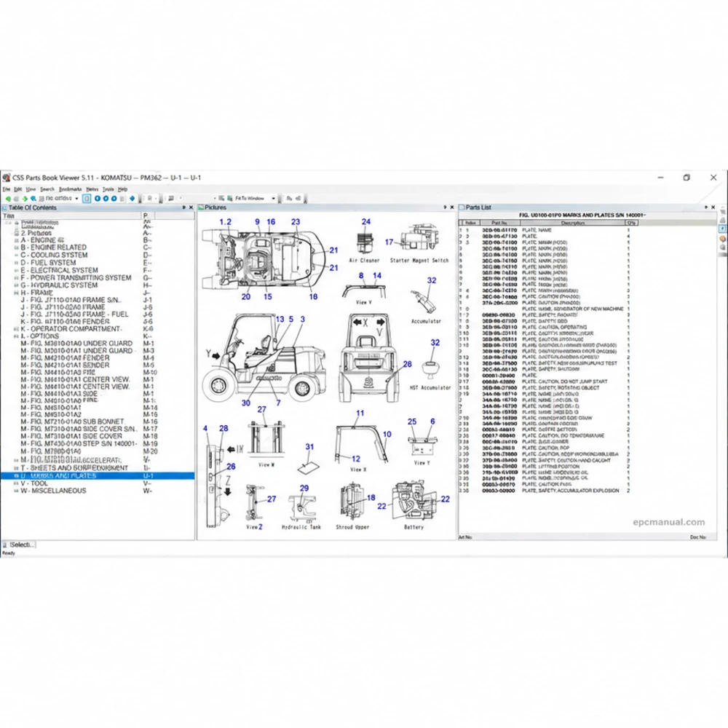Sort by the Qty column header
Screen dimensions: 728x728
coord(631,223)
